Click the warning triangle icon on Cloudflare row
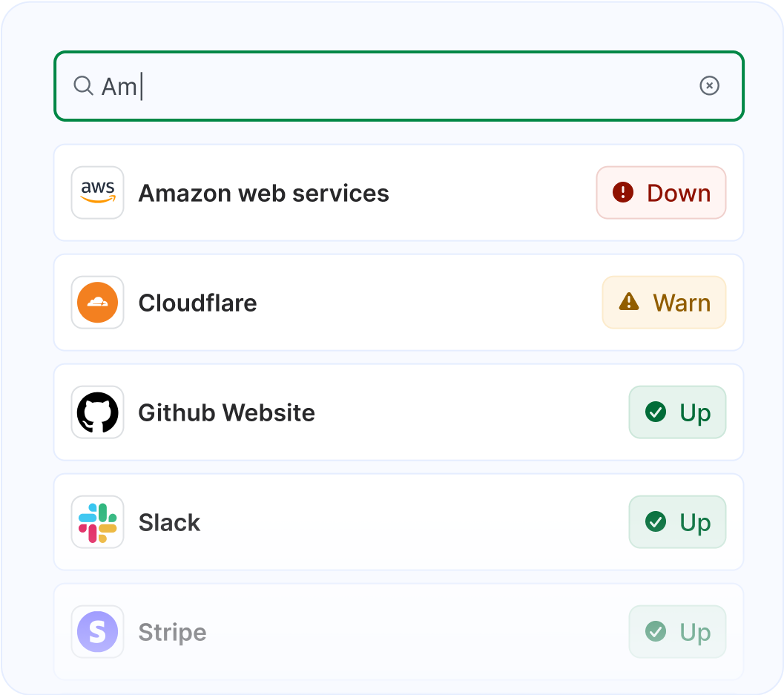 click(629, 302)
